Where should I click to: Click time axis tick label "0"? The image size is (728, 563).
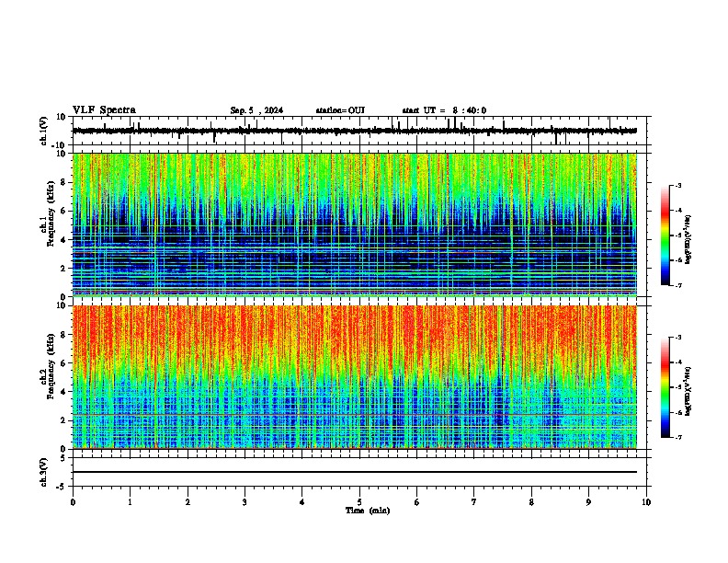click(73, 502)
